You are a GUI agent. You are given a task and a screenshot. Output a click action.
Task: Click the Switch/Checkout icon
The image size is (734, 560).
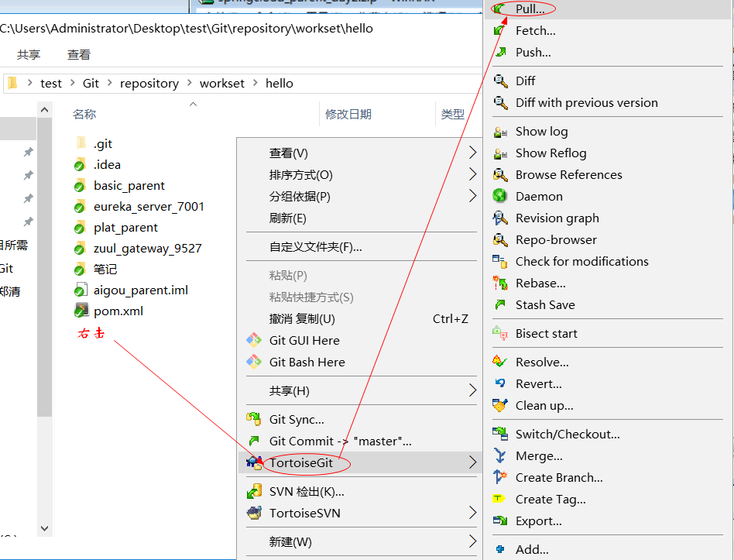tap(500, 434)
